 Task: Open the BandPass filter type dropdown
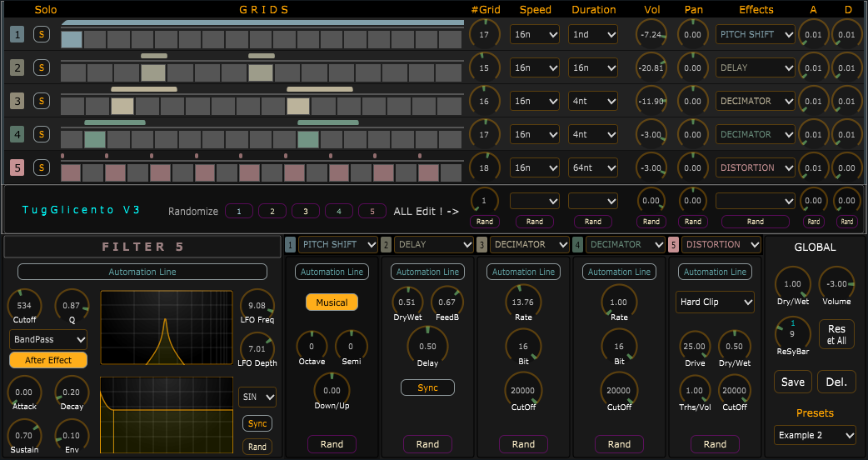point(48,339)
